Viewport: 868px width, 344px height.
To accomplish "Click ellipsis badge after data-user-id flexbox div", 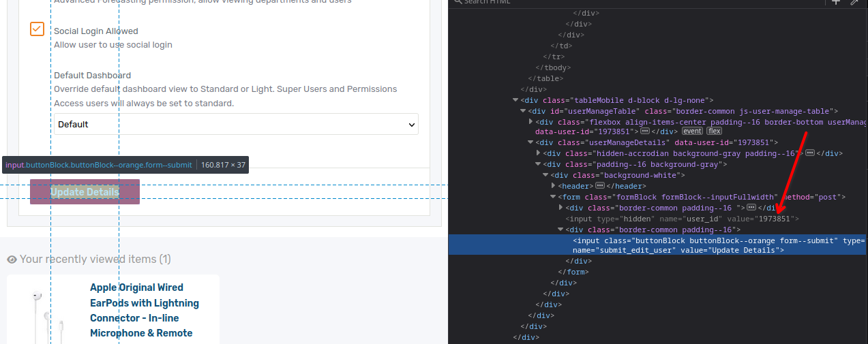I will point(644,131).
